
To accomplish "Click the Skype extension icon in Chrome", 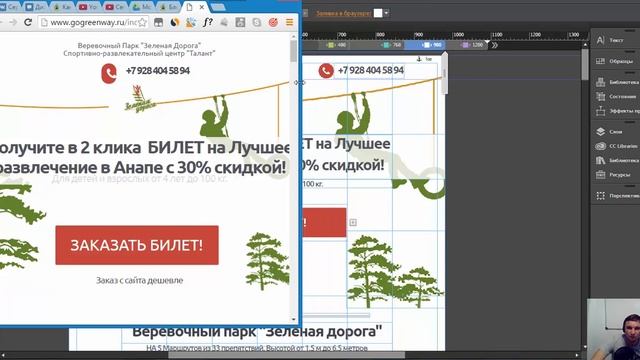I will (x=256, y=22).
